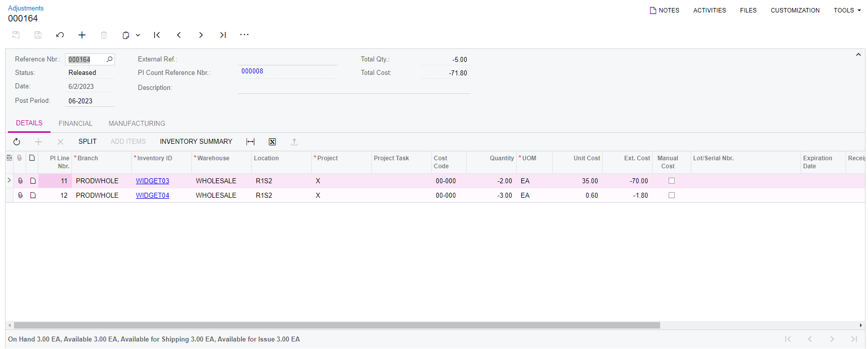Image resolution: width=868 pixels, height=349 pixels.
Task: Go to the last record
Action: 223,35
